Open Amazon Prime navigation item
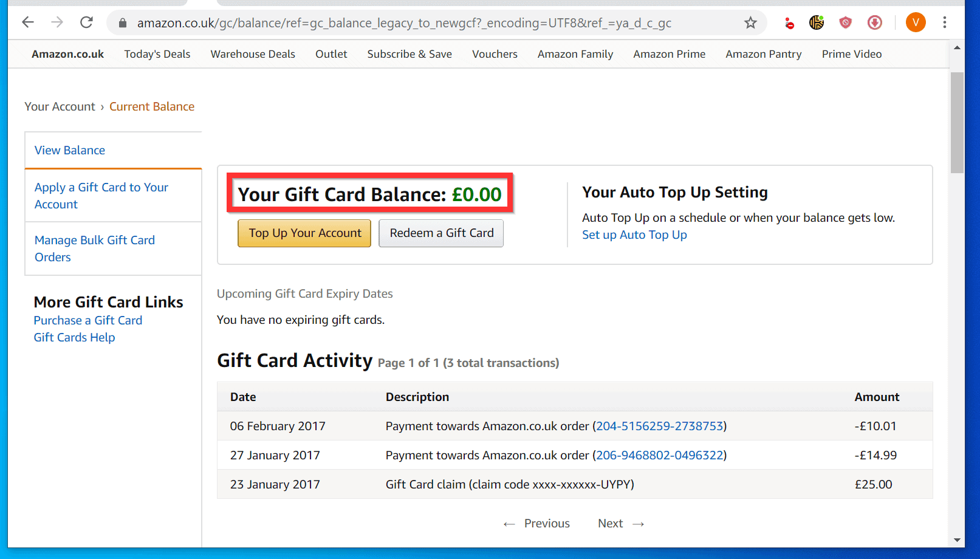Screen dimensions: 980x559 tap(669, 54)
